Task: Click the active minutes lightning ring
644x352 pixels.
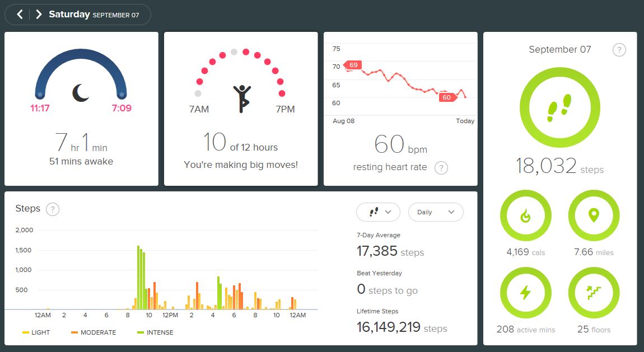Action: (x=525, y=293)
